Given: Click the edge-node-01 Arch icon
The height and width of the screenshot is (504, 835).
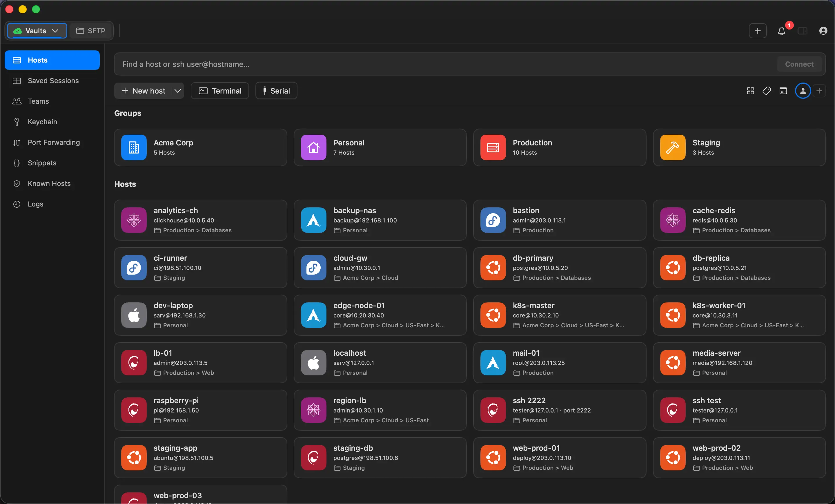Looking at the screenshot, I should point(313,315).
